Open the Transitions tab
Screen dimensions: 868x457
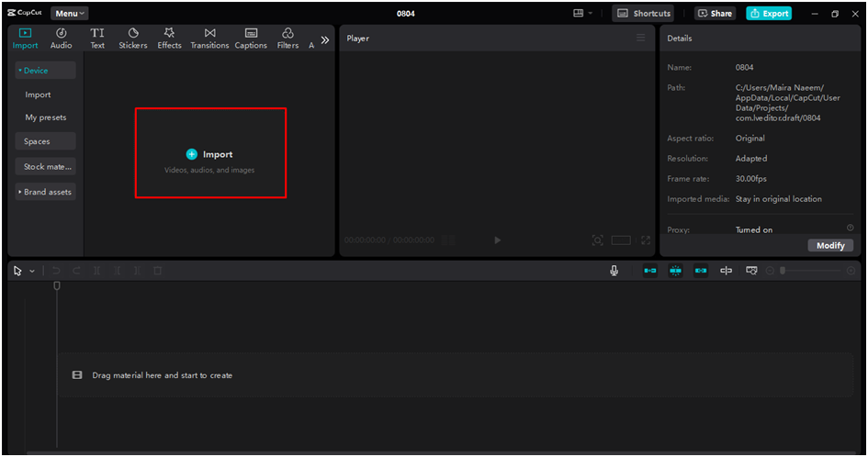[x=209, y=39]
